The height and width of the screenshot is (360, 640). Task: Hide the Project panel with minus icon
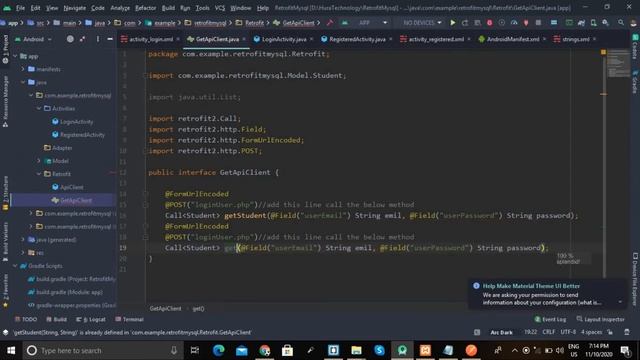(x=110, y=39)
